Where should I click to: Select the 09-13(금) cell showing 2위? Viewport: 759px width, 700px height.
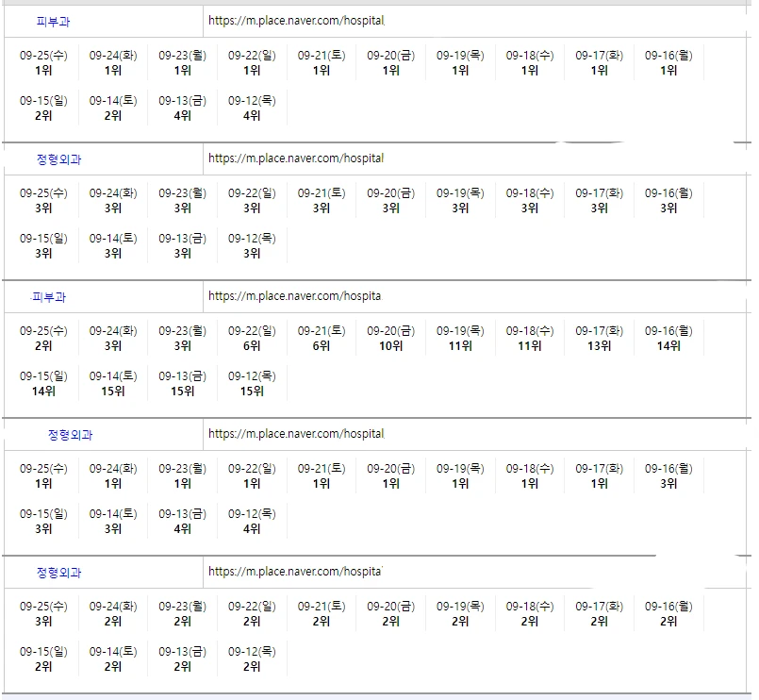pyautogui.click(x=182, y=659)
